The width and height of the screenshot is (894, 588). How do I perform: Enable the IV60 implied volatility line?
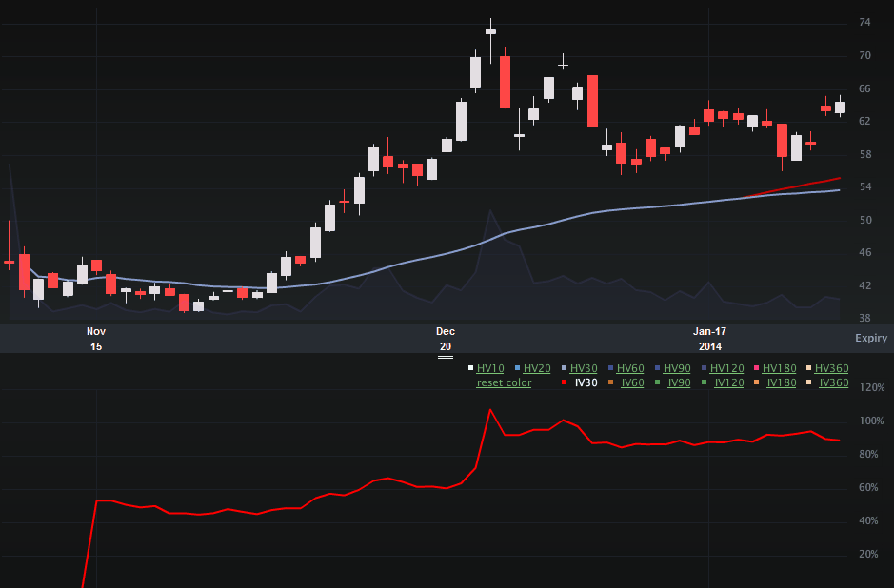(632, 382)
